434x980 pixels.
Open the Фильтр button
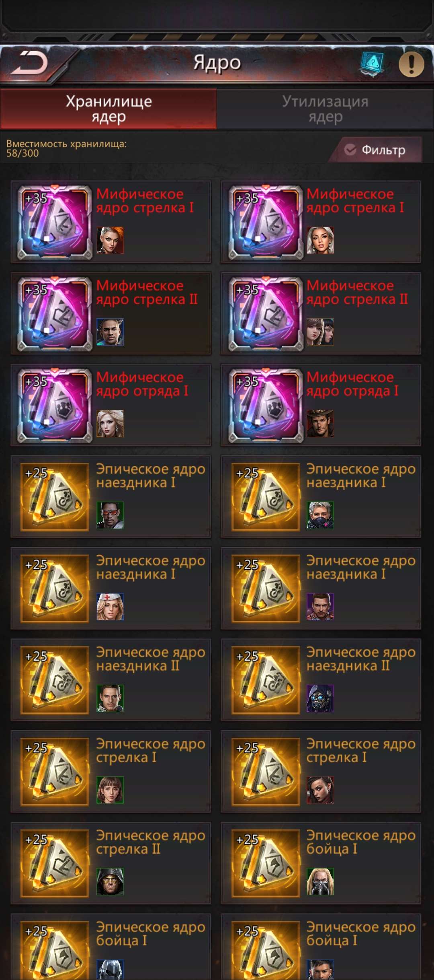click(x=375, y=150)
